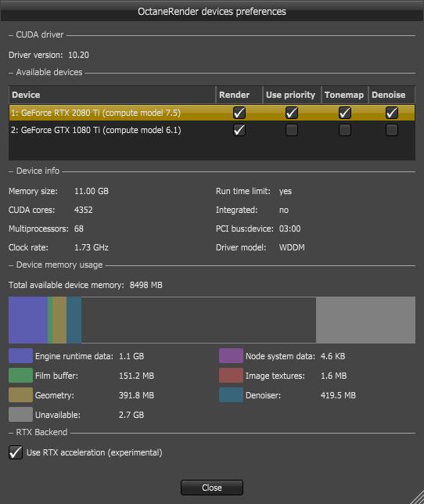Click the Denoiser 419.5 MB value
Screen dimensions: 424x504
pos(338,395)
